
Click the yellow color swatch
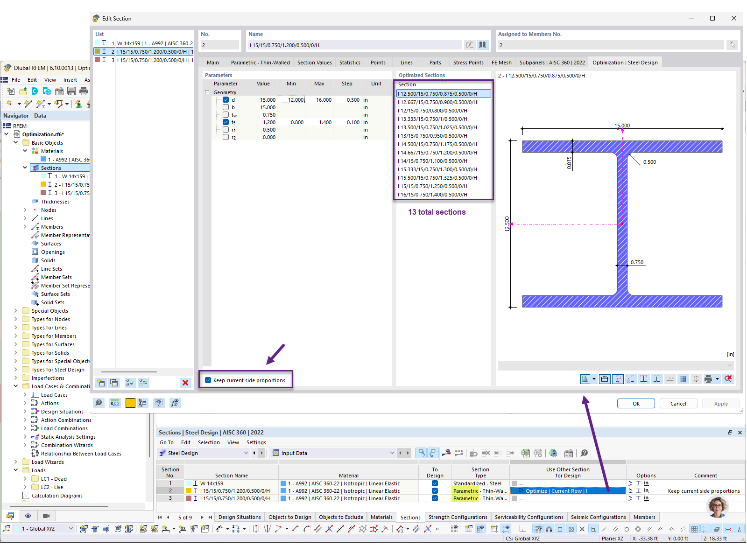130,403
